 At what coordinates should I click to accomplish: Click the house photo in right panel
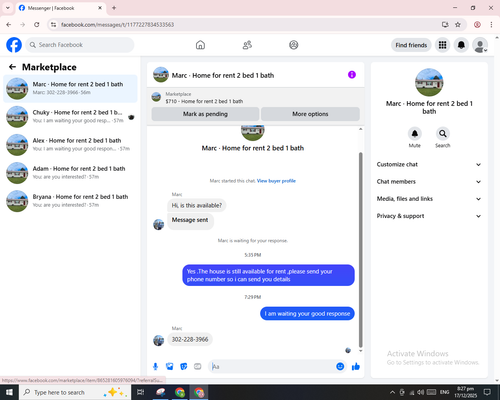click(429, 82)
